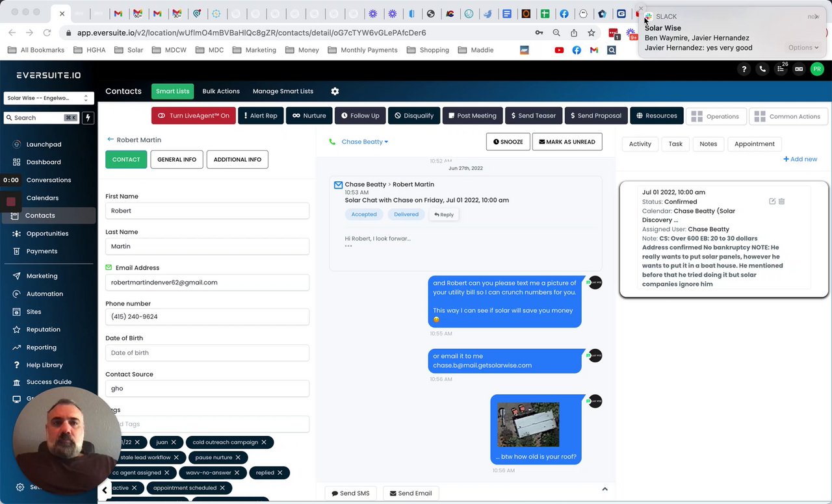Click the phone dialer icon in header
The image size is (832, 504).
tap(762, 69)
